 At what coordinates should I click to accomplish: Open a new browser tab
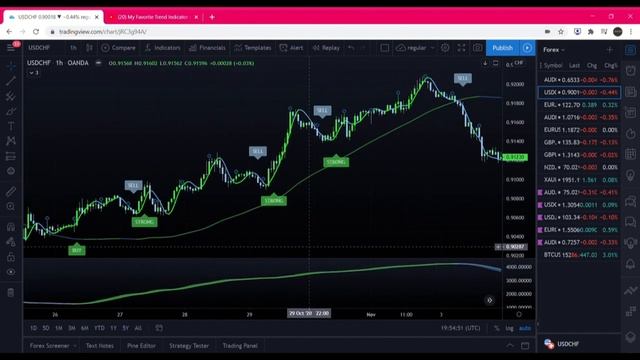(212, 17)
